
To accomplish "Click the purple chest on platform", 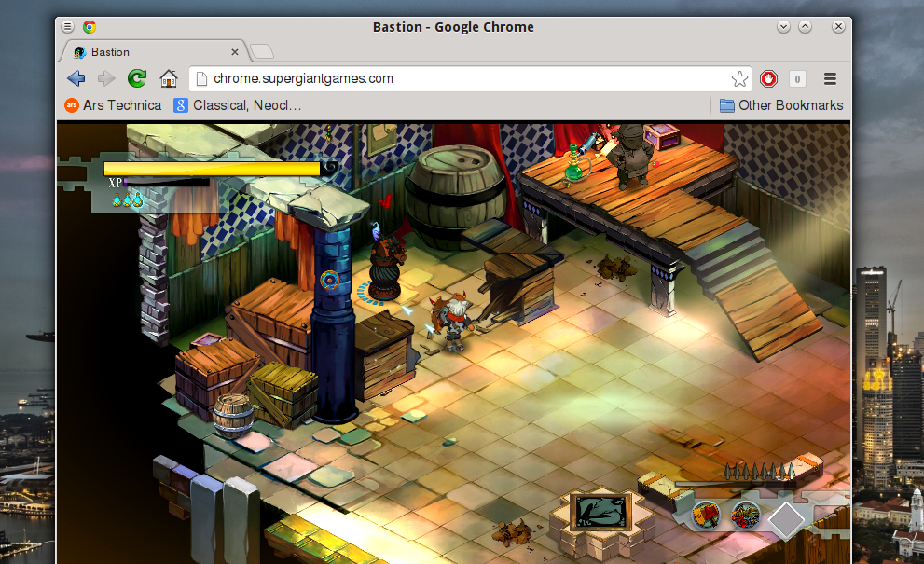I will point(661,136).
